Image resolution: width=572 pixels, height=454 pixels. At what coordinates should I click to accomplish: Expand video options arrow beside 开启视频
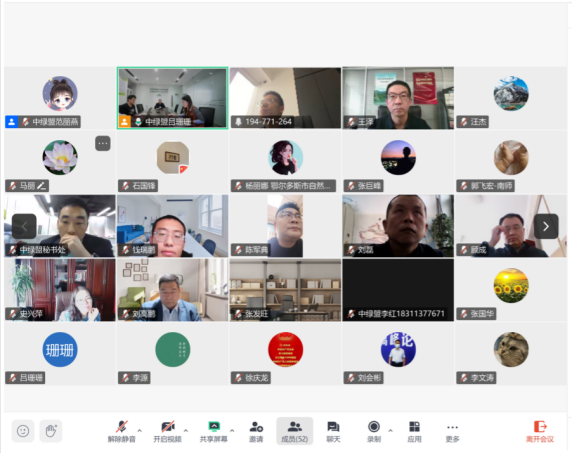click(186, 430)
